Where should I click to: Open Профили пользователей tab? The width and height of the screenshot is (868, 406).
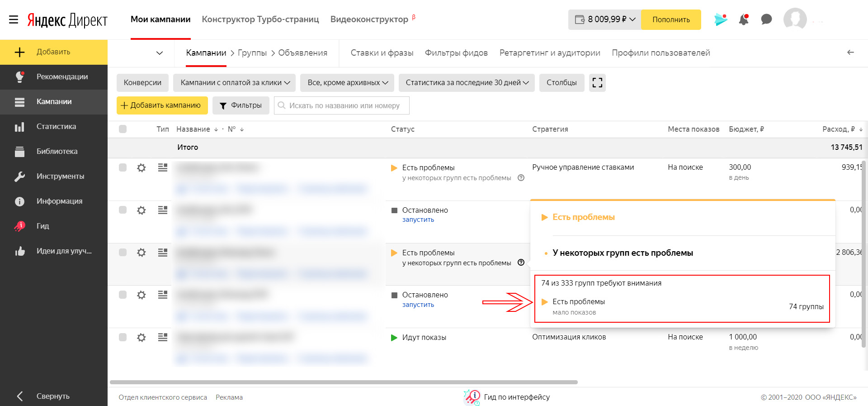pos(661,53)
